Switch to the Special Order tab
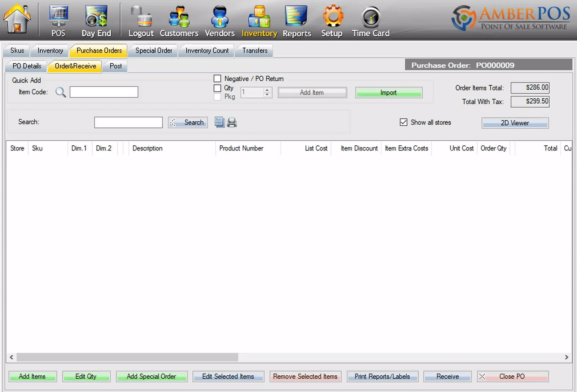The image size is (577, 392). click(x=153, y=50)
